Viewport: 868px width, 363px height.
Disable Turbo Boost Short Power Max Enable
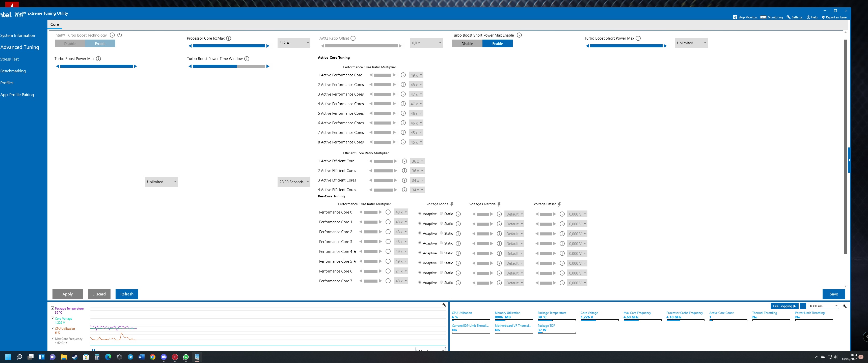point(467,43)
